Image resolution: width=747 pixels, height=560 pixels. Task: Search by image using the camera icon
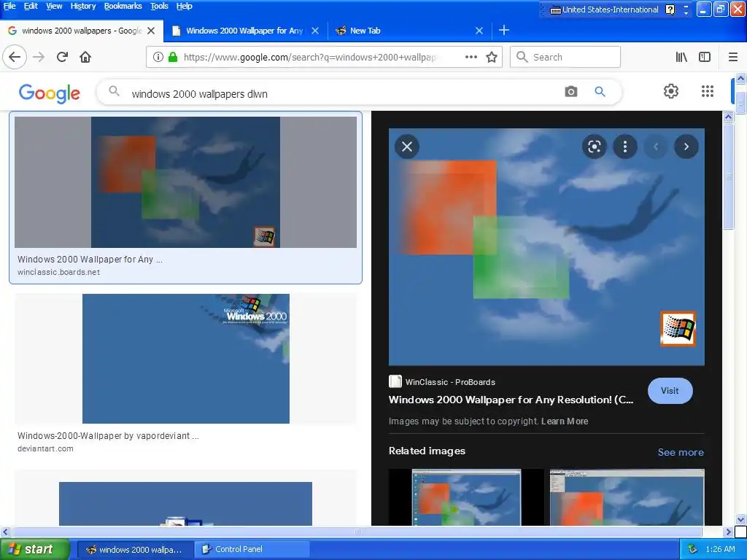coord(570,91)
